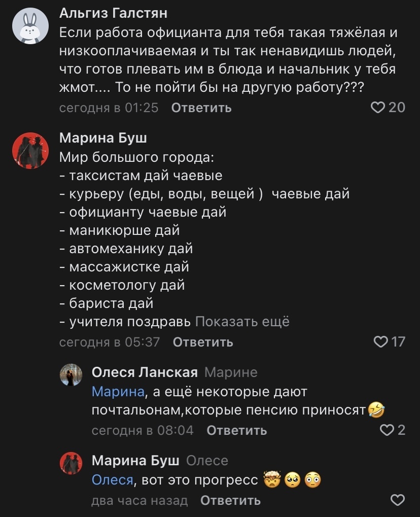Open Альгиз Галстян's rabbit avatar
Screen dimensions: 420x517
point(30,26)
